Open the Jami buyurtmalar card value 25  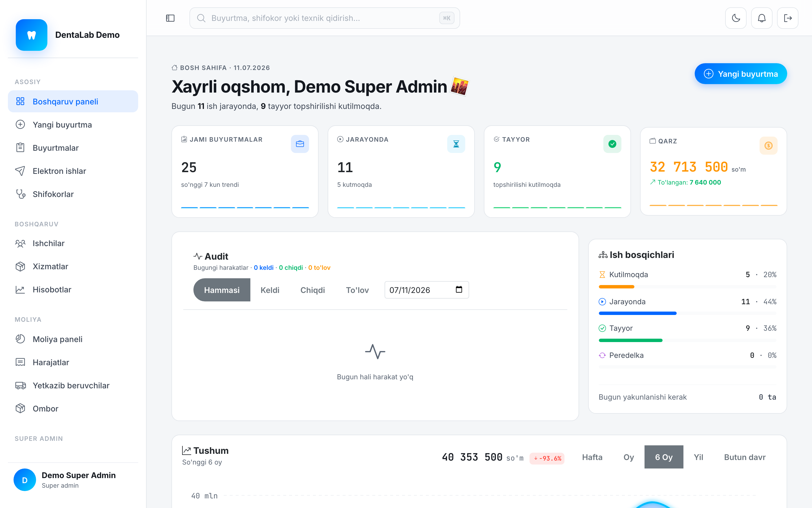[x=189, y=167]
